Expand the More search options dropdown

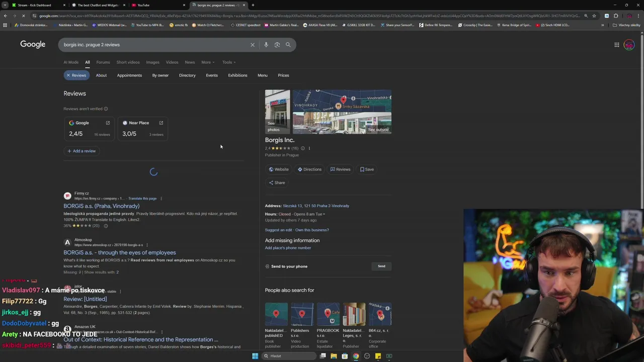[208, 62]
